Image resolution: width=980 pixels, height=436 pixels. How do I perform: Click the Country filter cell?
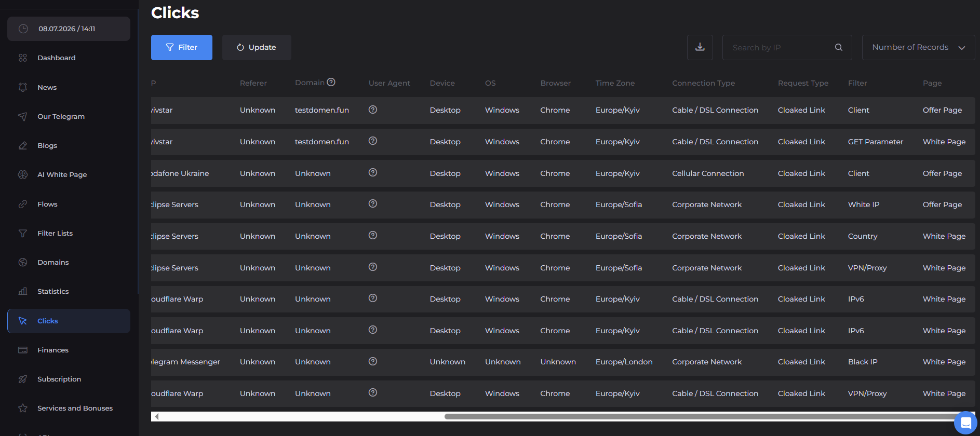863,236
